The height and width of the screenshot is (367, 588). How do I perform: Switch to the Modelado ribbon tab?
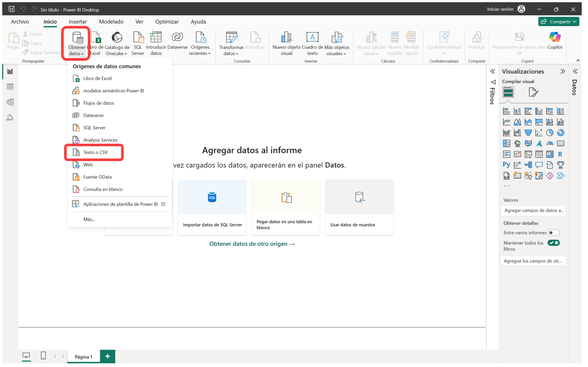[111, 21]
